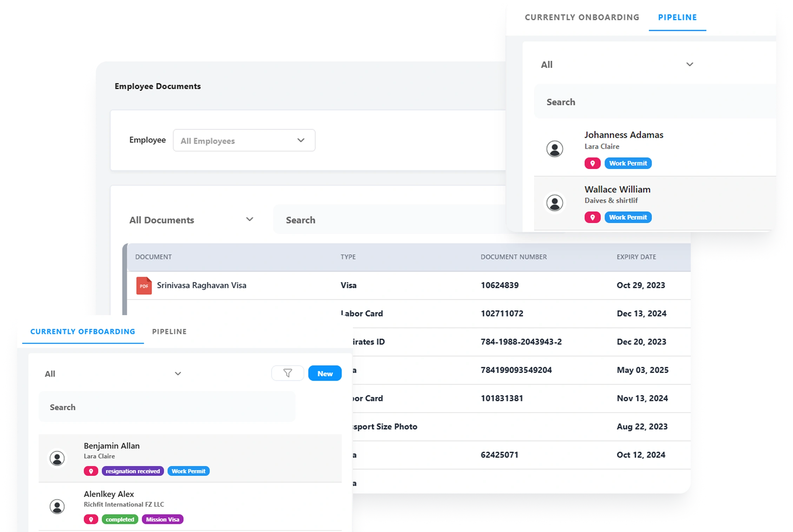793x532 pixels.
Task: Switch to the PIPELINE tab in onboarding
Action: pyautogui.click(x=677, y=17)
